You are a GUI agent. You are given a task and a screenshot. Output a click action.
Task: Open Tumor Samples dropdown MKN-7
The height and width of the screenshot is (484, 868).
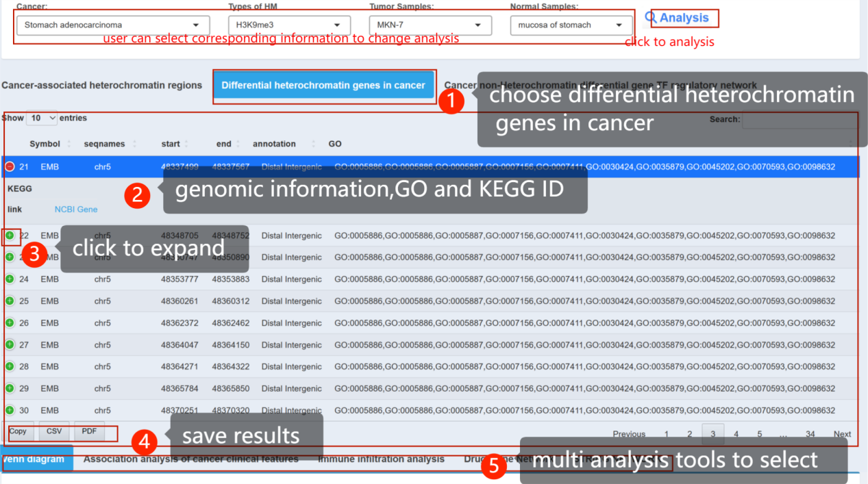coord(430,25)
